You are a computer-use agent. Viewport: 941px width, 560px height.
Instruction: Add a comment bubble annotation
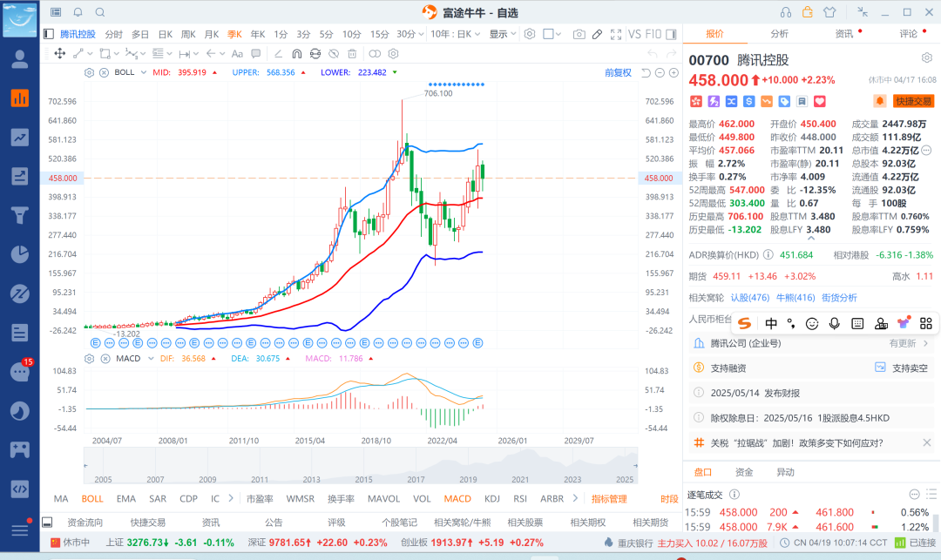(255, 53)
